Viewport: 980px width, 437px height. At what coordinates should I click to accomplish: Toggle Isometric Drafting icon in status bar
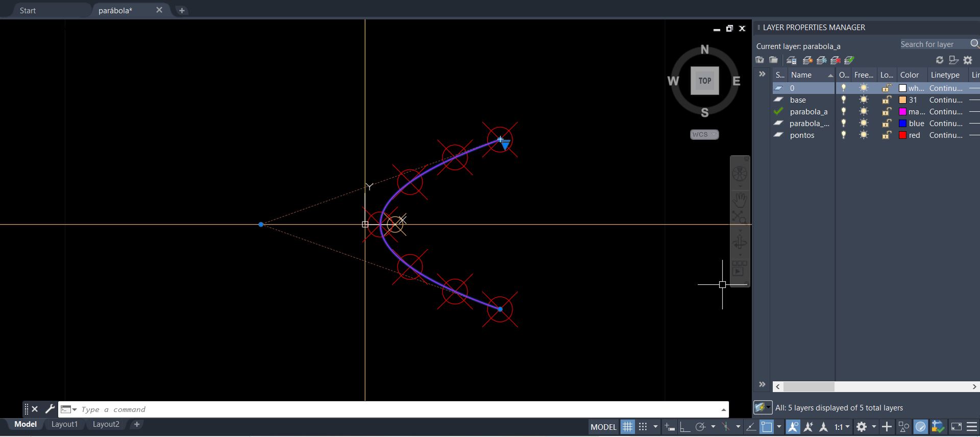(x=725, y=427)
